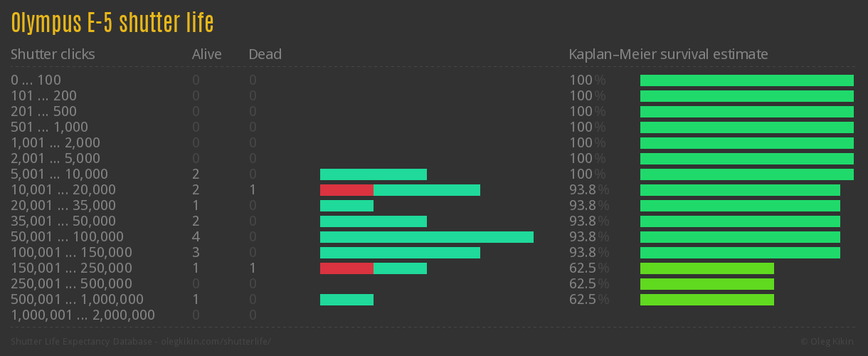Click the Shutter clicks column header

tap(53, 54)
